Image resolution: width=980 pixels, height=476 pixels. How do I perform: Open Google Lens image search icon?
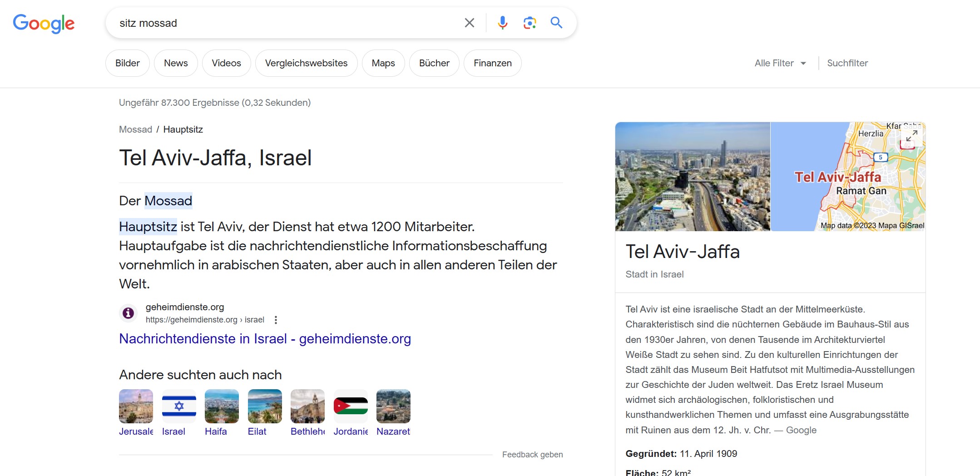[x=530, y=23]
